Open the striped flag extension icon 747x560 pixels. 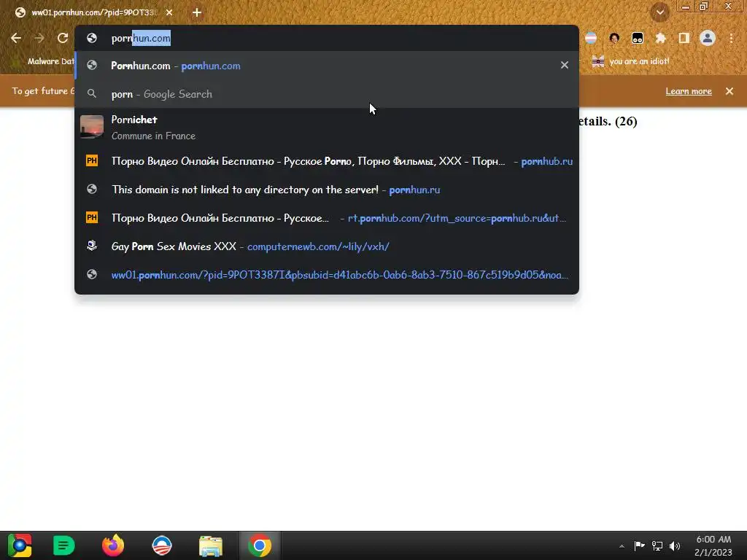pos(591,38)
